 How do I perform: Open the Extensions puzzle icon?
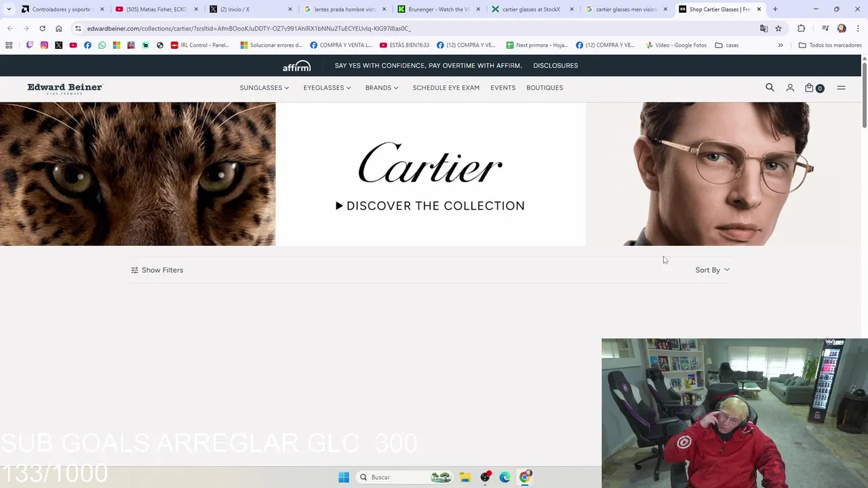(x=801, y=28)
